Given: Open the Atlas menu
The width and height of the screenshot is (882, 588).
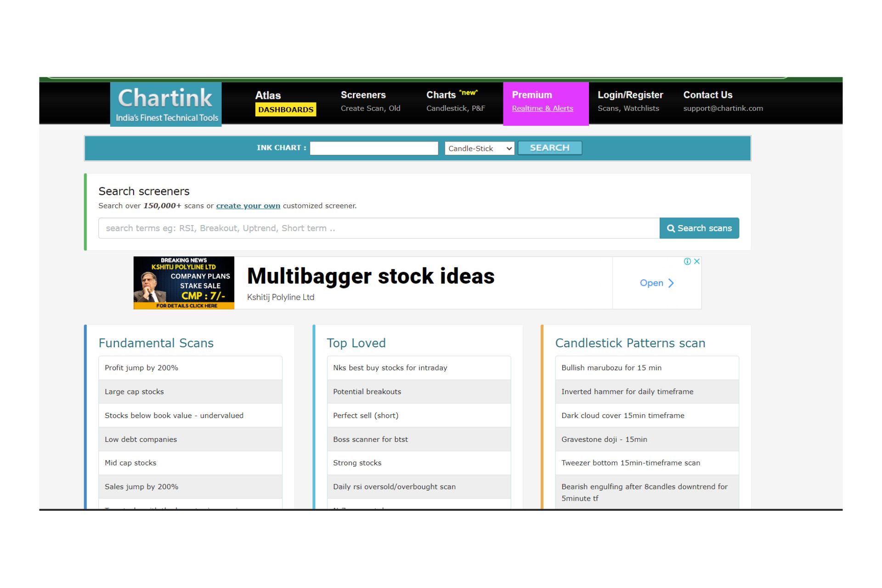Looking at the screenshot, I should click(268, 95).
